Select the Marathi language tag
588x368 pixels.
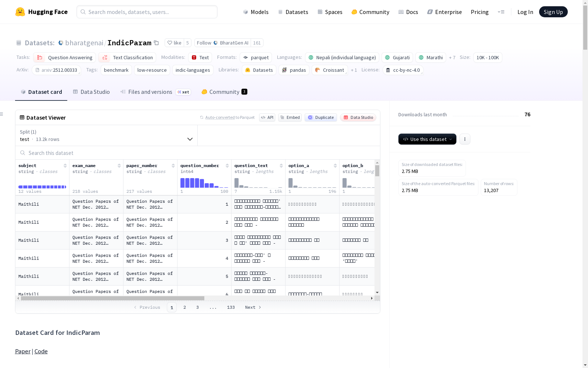coord(431,57)
